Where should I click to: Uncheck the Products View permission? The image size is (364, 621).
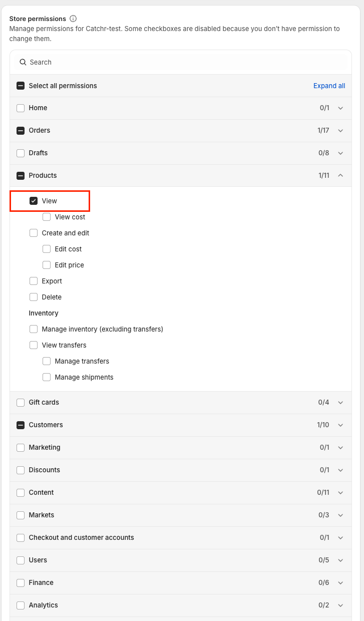pyautogui.click(x=34, y=201)
